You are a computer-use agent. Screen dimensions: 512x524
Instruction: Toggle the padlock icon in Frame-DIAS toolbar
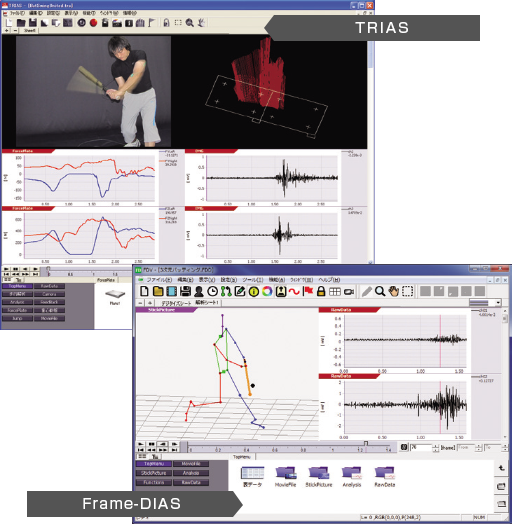click(x=321, y=291)
